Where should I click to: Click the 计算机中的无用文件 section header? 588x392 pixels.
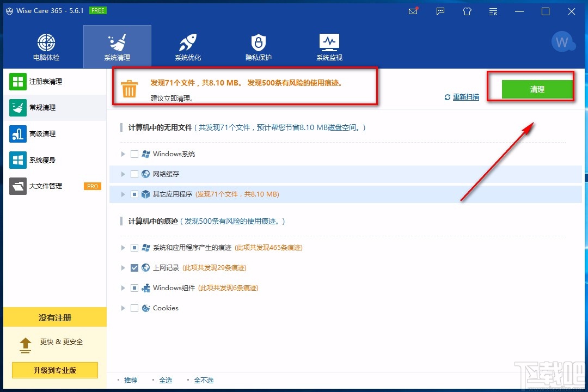click(160, 127)
